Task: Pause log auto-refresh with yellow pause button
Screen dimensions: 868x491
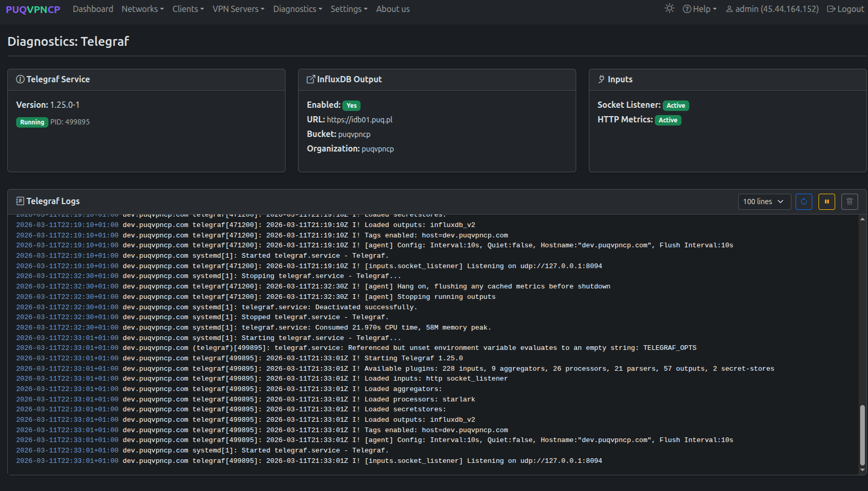Action: [x=827, y=202]
